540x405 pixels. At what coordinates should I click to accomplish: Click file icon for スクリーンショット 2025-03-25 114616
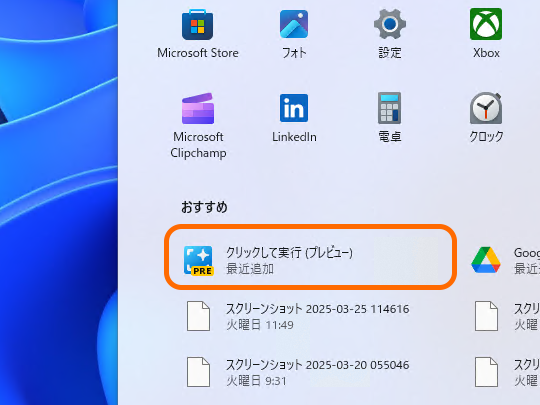pyautogui.click(x=198, y=316)
